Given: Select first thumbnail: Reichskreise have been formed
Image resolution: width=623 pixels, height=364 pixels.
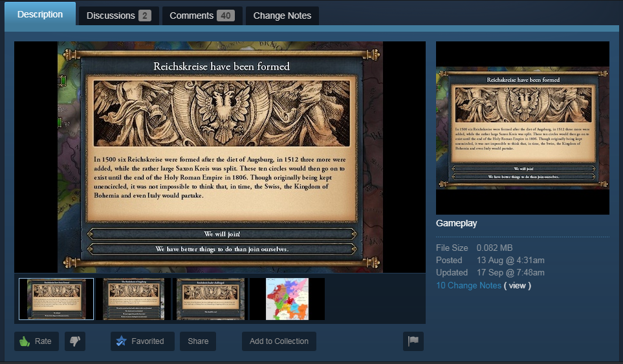Looking at the screenshot, I should (56, 299).
